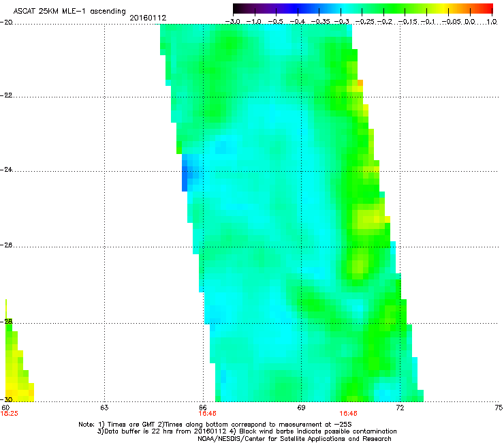Click latitude axis label '-22'
504x443 pixels.
pos(6,95)
